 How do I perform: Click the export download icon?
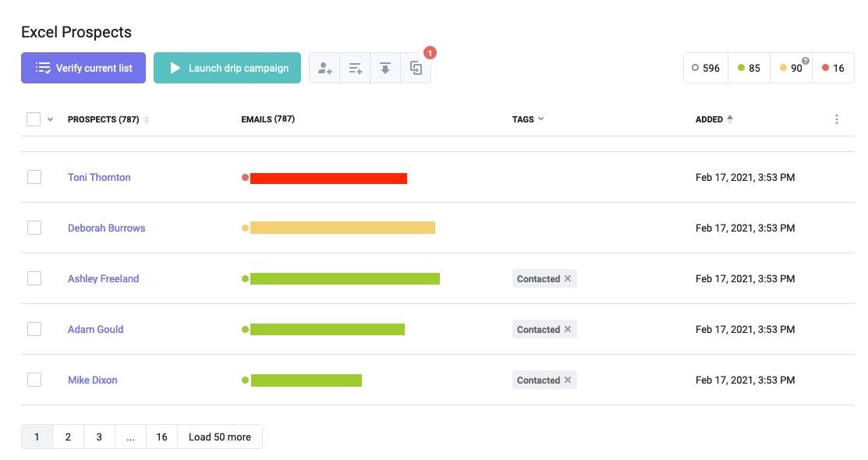[x=385, y=69]
